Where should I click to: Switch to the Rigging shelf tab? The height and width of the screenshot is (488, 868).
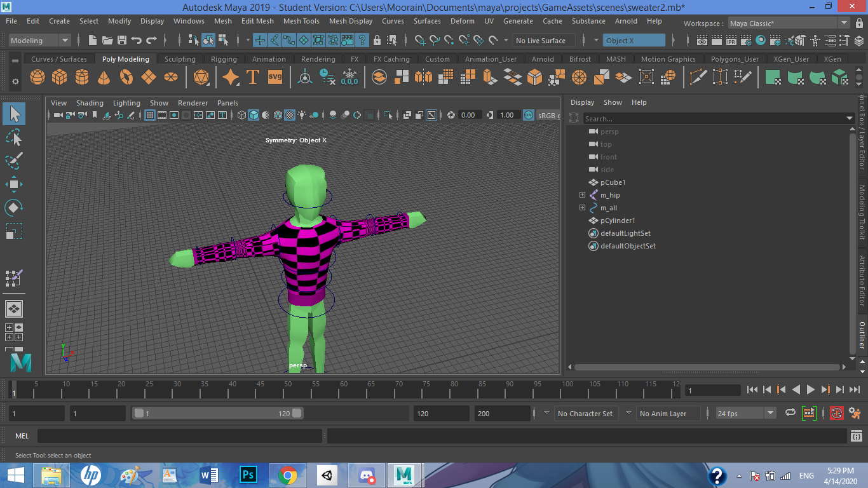click(x=224, y=59)
